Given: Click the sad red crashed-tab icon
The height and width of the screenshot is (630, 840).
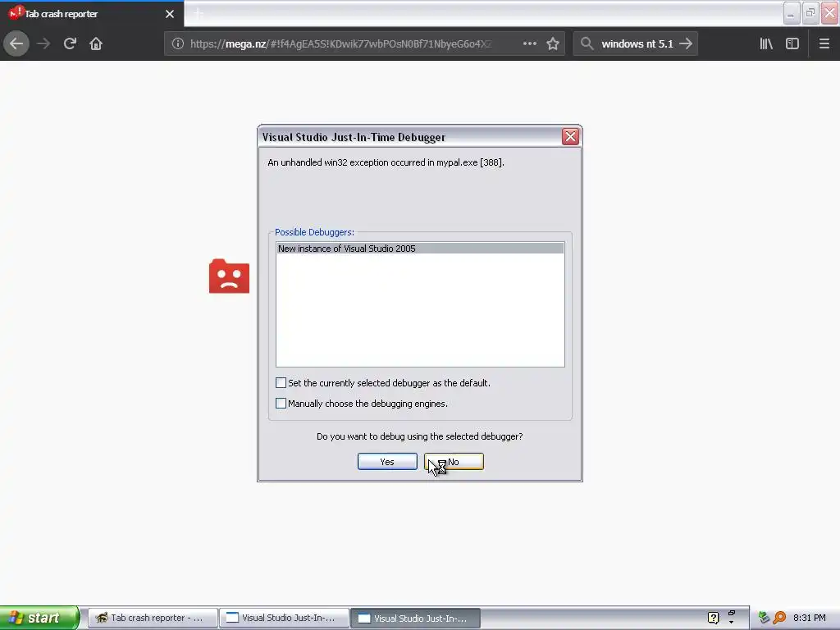Looking at the screenshot, I should (230, 276).
